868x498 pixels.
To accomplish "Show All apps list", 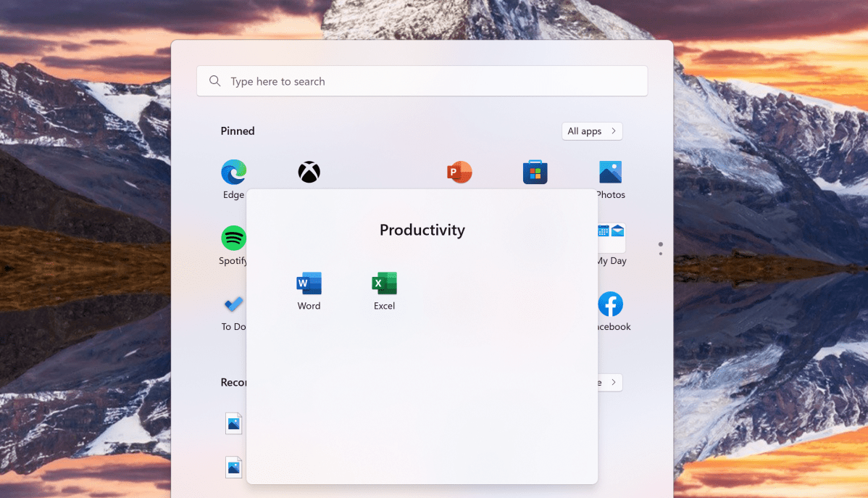I will (592, 131).
